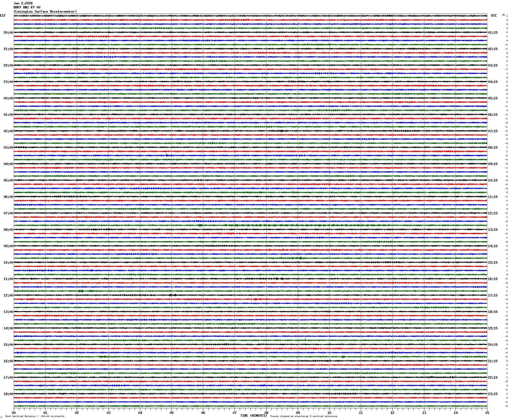Click the Lexington Surface Accelerometer title
Image resolution: width=509 pixels, height=420 pixels.
coord(45,11)
